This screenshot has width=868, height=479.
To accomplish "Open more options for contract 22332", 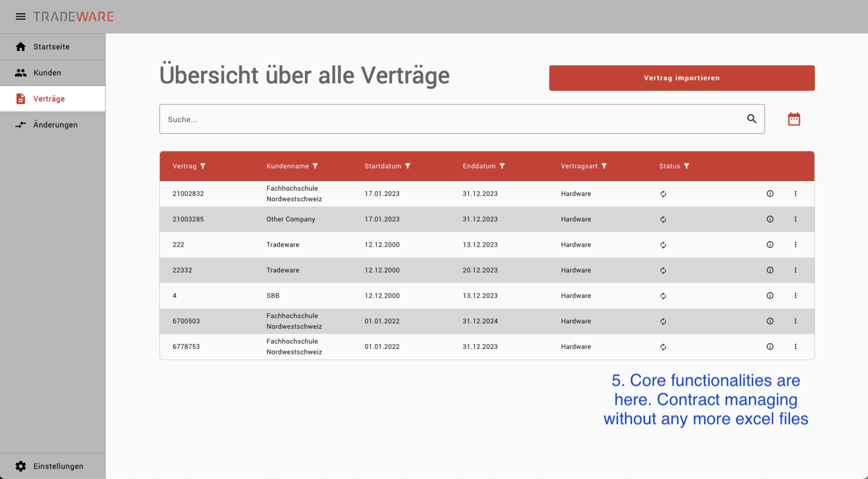I will click(796, 271).
